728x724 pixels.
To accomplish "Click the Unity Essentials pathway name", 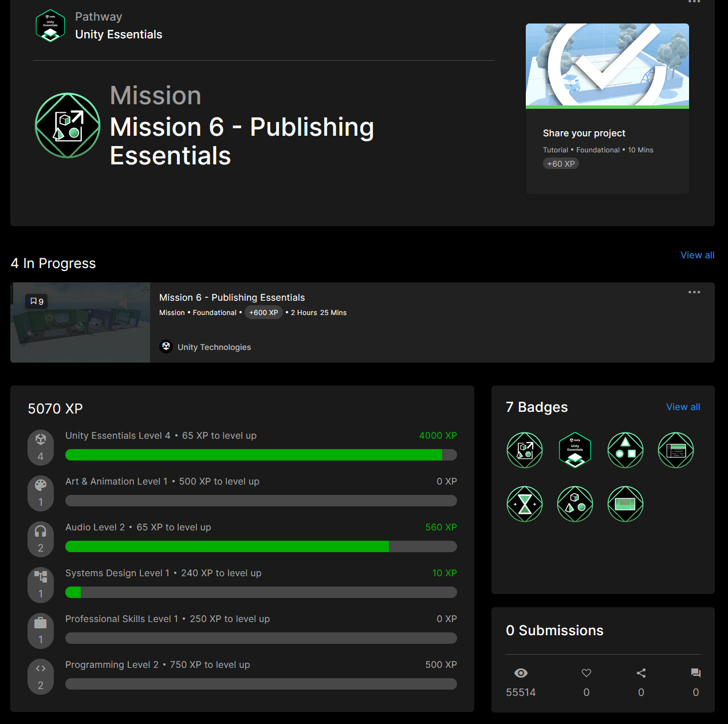I will click(x=119, y=34).
